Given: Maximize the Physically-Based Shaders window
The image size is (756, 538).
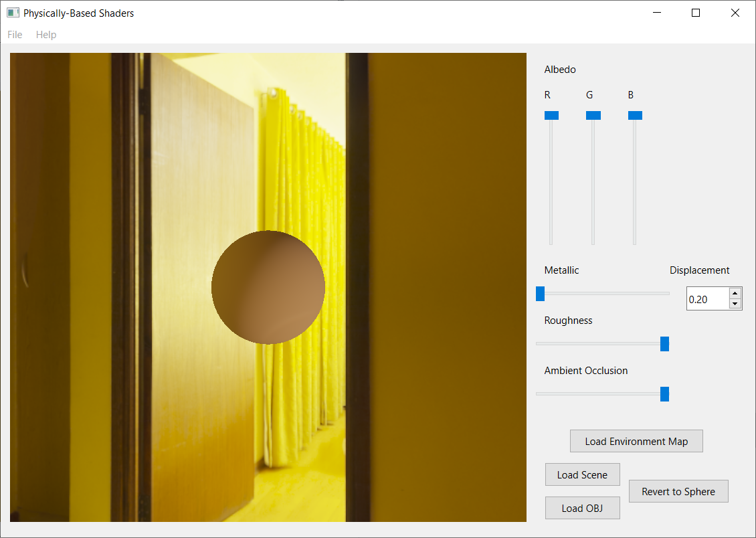Looking at the screenshot, I should pos(696,13).
